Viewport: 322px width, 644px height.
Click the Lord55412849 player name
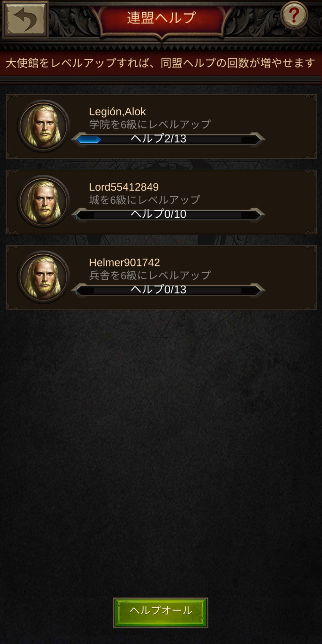point(124,187)
